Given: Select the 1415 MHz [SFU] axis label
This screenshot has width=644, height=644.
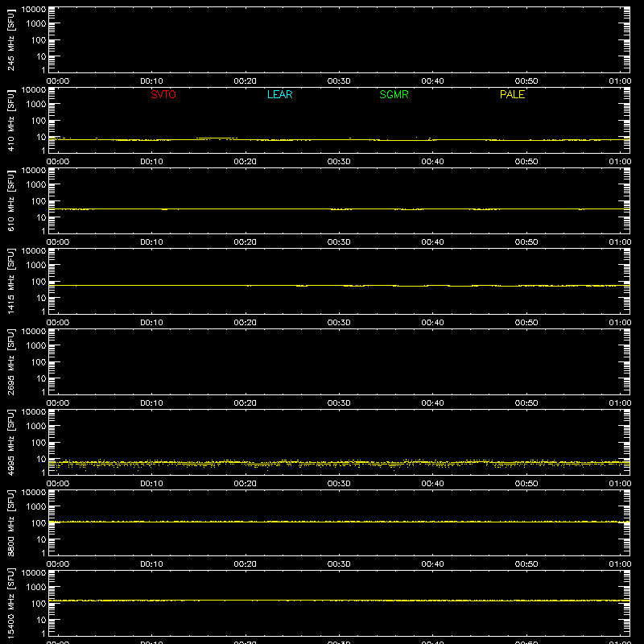Looking at the screenshot, I should click(10, 281).
